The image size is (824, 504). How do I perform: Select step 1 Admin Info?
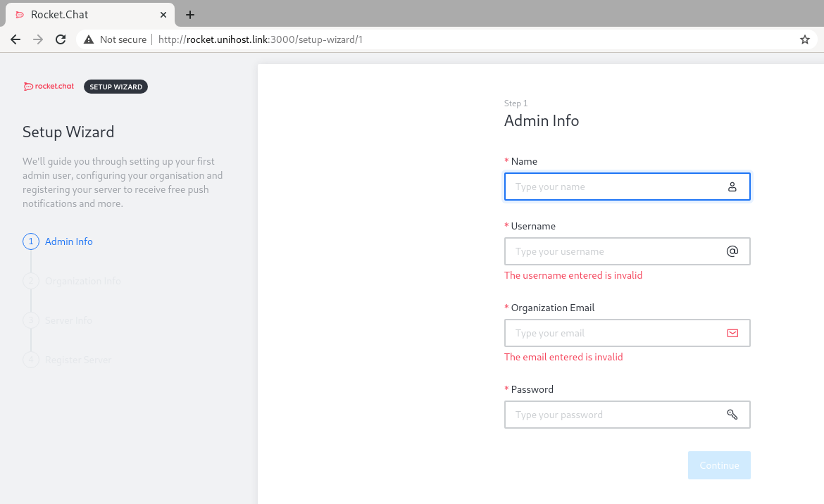click(x=68, y=241)
